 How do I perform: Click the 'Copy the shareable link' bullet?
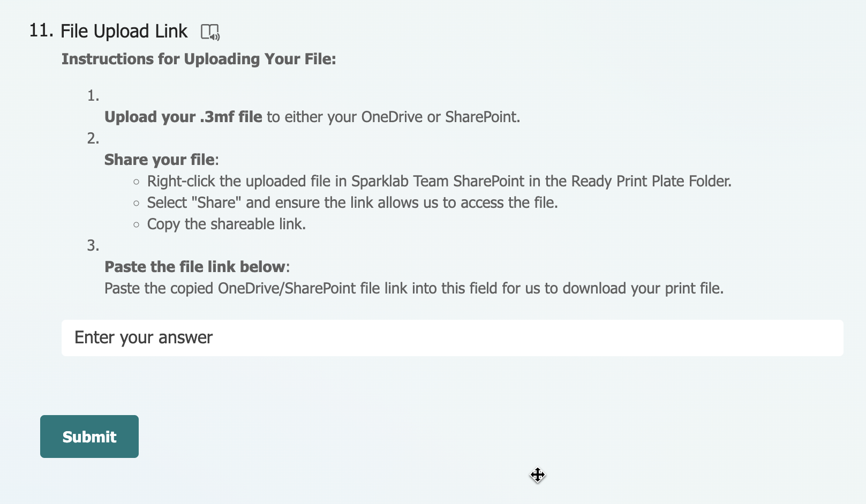[226, 224]
